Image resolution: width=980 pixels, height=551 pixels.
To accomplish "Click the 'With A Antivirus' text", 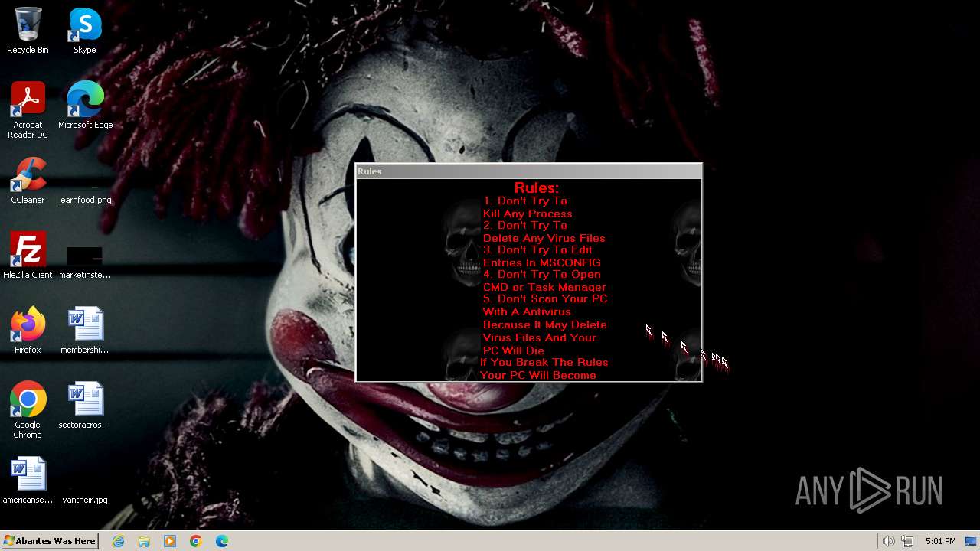I will tap(527, 311).
